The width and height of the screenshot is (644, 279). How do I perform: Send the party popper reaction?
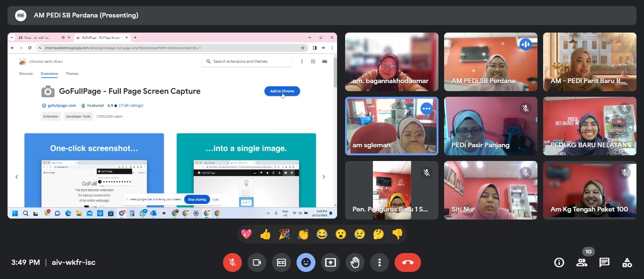click(284, 234)
